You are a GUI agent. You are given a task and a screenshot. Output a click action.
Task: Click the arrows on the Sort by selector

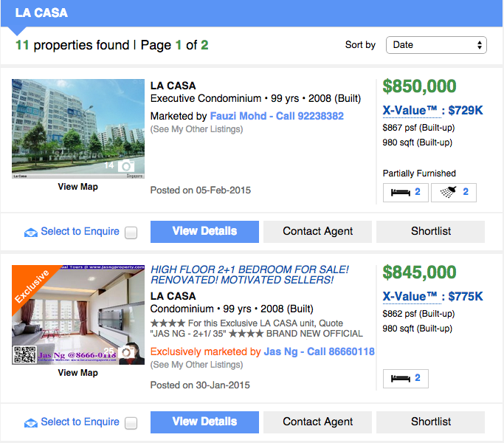point(479,45)
